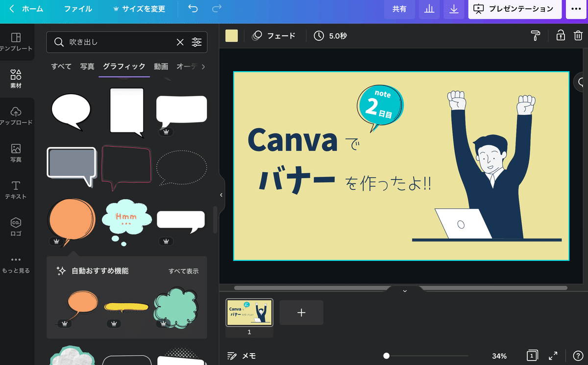Pick the dotted outline oval bubble
The image size is (588, 365).
pos(181,168)
